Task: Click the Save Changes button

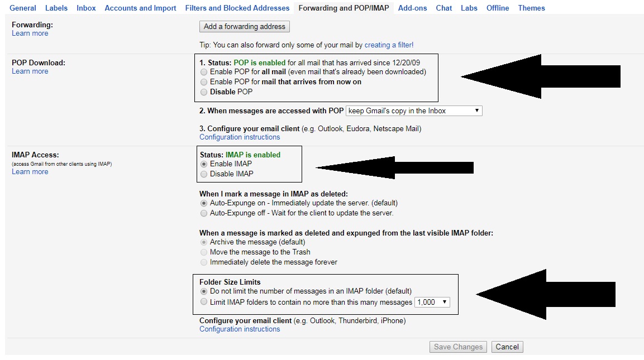Action: (x=458, y=347)
